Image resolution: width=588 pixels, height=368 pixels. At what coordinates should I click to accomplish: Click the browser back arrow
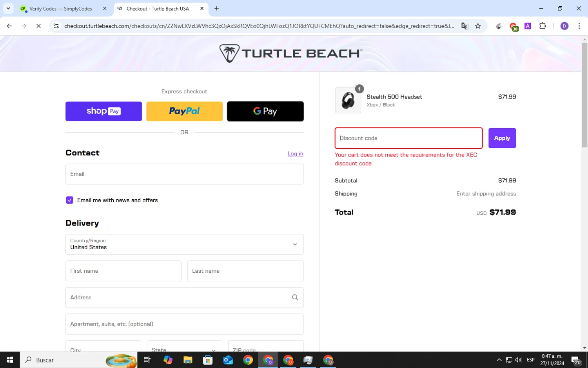(9, 26)
